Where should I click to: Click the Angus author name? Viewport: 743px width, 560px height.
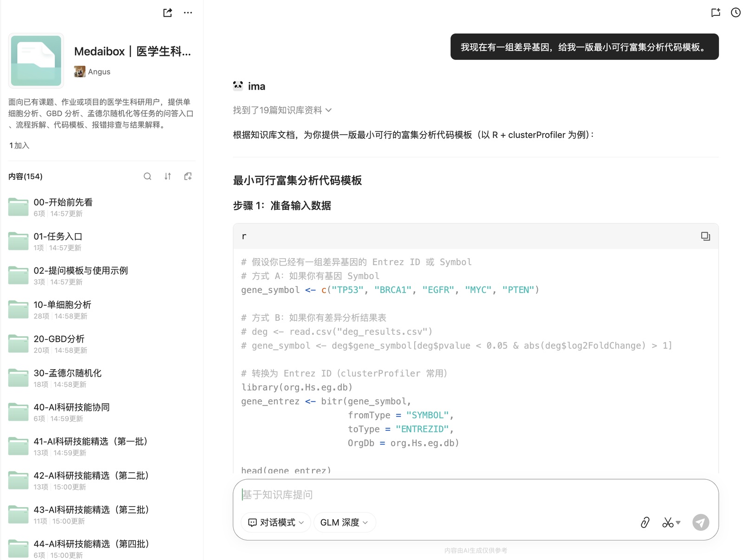tap(99, 72)
